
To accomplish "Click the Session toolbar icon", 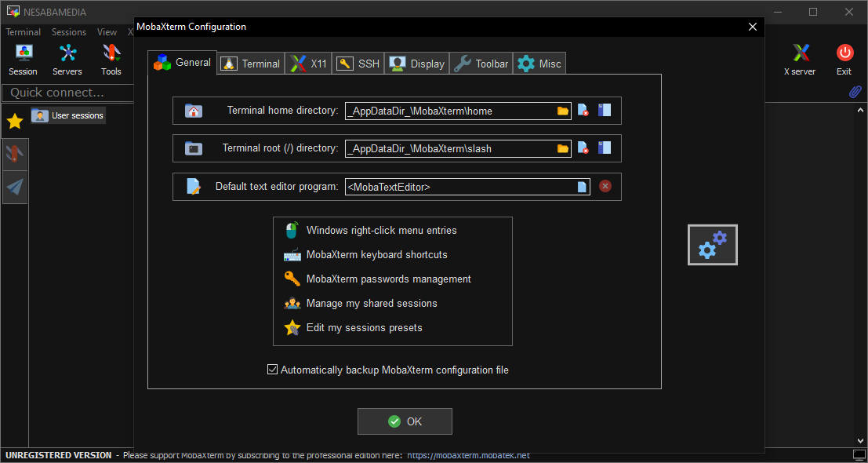I will (x=23, y=59).
